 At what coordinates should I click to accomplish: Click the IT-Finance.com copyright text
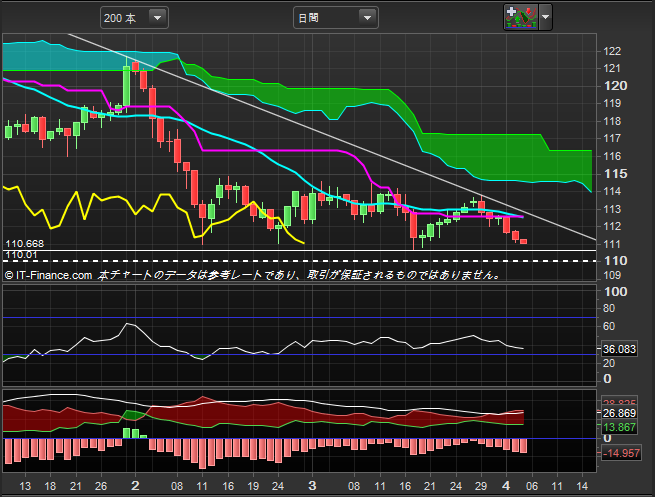pyautogui.click(x=48, y=275)
